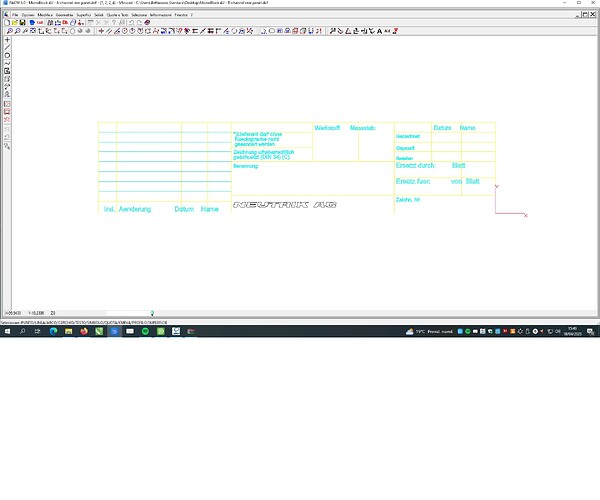Screen dimensions: 600x500
Task: Click the first zoom magnifier icon
Action: coord(10,31)
